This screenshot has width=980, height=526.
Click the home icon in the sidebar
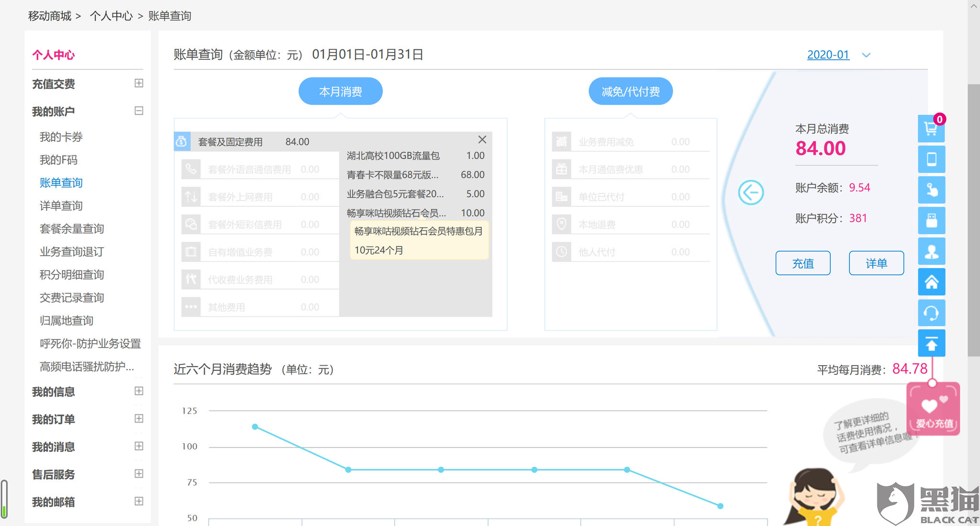coord(931,282)
